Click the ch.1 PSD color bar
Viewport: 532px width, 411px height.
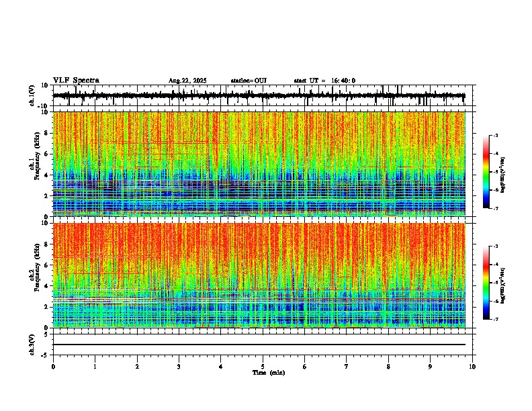pos(486,172)
